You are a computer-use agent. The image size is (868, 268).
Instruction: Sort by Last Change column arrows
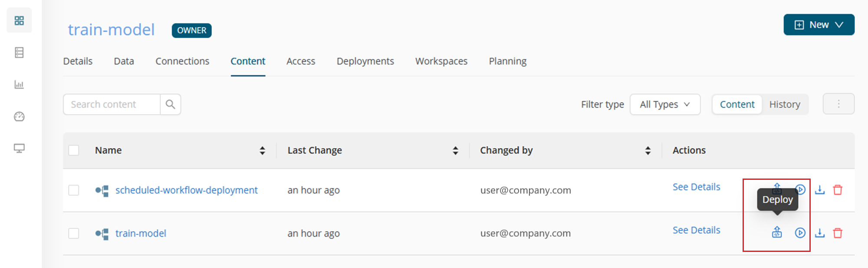point(455,150)
